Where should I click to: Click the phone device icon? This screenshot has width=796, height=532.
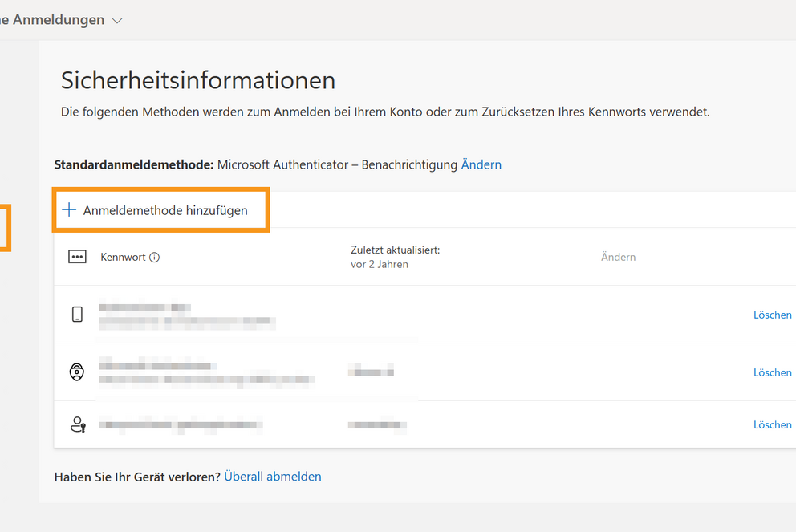pyautogui.click(x=76, y=315)
